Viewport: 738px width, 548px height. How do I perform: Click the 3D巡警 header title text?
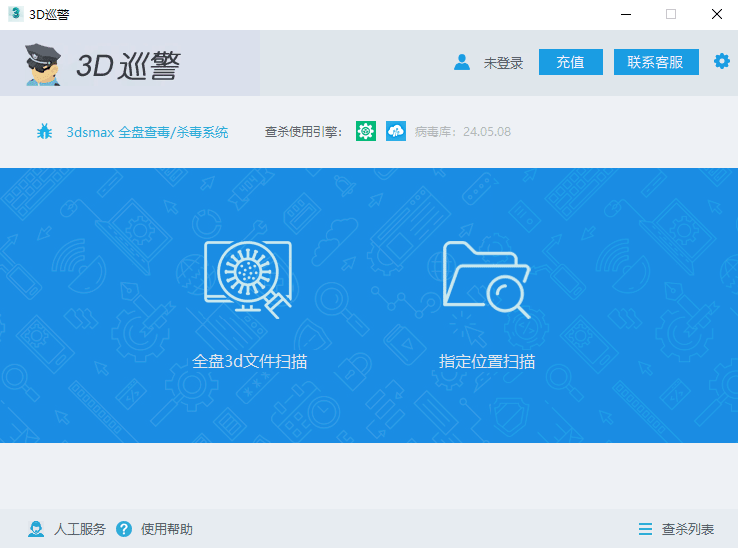click(128, 65)
